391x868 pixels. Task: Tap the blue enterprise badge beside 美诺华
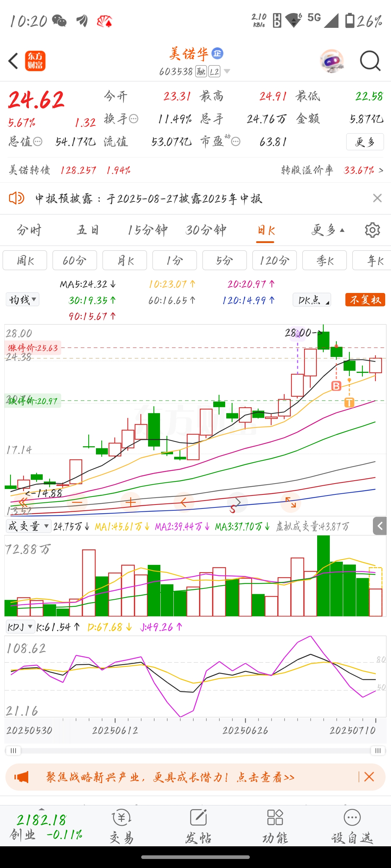point(217,54)
